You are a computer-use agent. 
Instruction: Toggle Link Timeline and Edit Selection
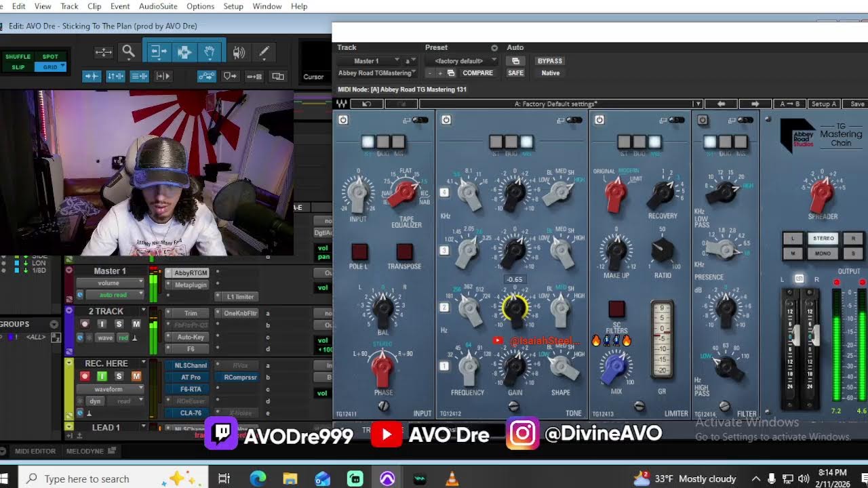point(115,77)
